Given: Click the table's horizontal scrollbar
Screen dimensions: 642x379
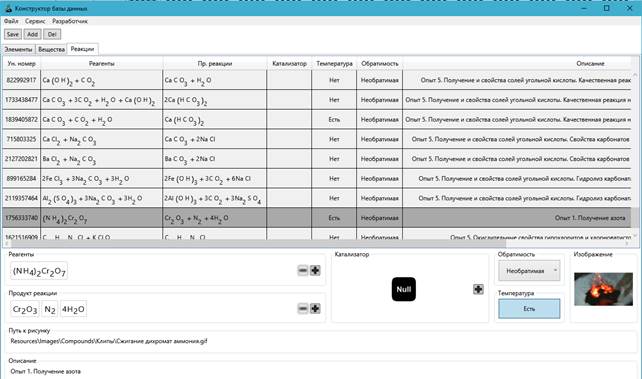Looking at the screenshot, I should pos(316,243).
